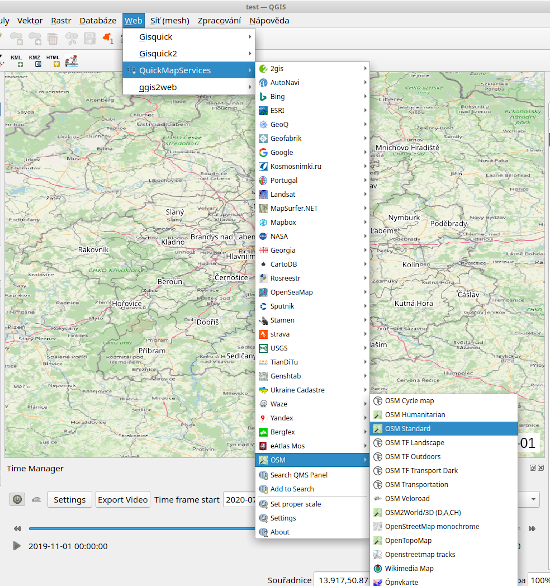This screenshot has height=586, width=550.
Task: Click the Google provider icon in menu
Action: (x=263, y=152)
